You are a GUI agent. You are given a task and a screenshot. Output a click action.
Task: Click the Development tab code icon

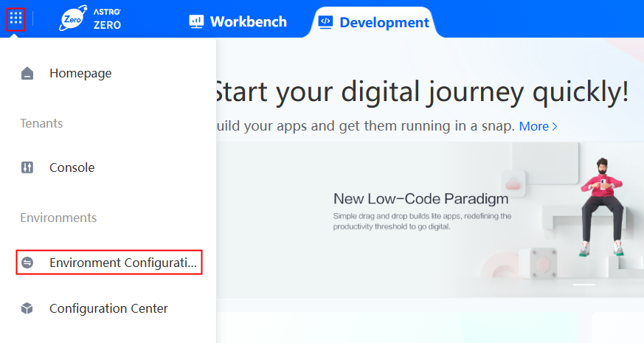pyautogui.click(x=326, y=22)
